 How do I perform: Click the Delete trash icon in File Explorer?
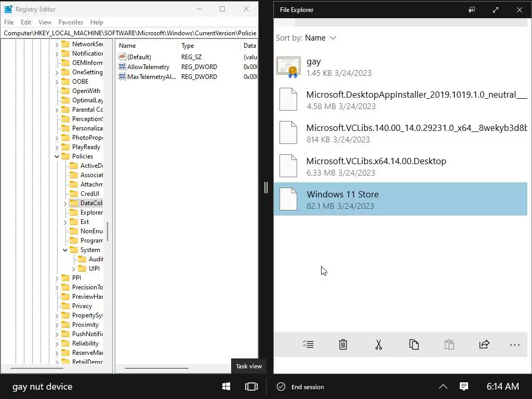[343, 344]
